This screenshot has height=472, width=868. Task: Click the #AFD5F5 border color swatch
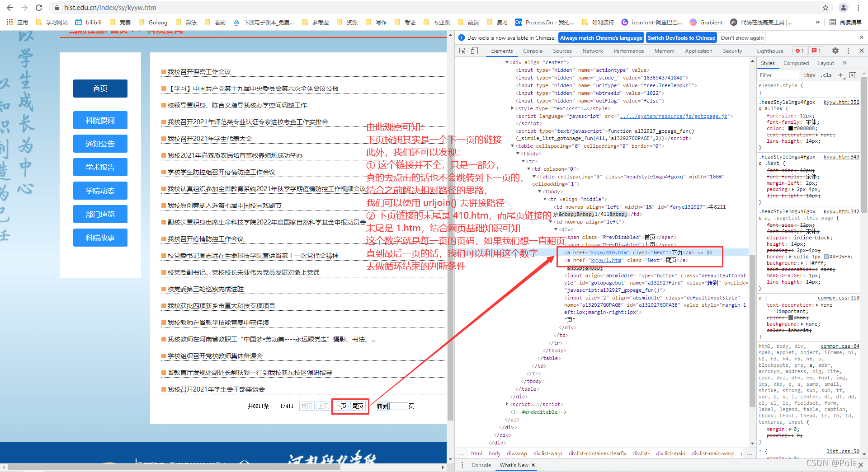click(x=826, y=257)
